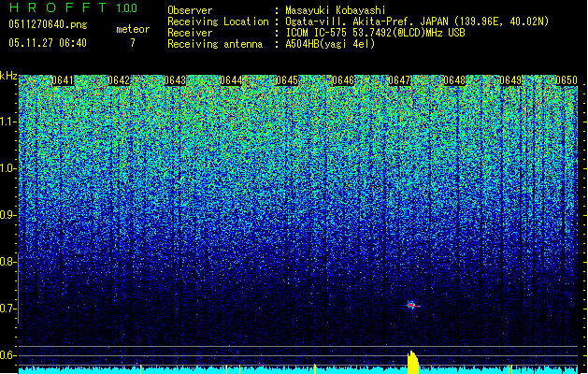Click the red meteor echo in spectrogram
This screenshot has width=588, height=374.
coord(413,306)
